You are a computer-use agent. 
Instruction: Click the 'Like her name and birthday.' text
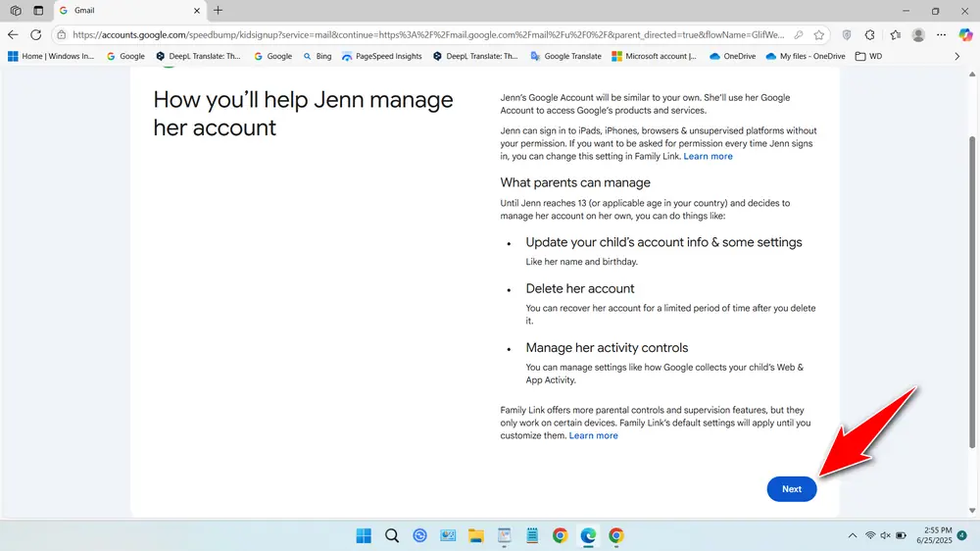581,262
